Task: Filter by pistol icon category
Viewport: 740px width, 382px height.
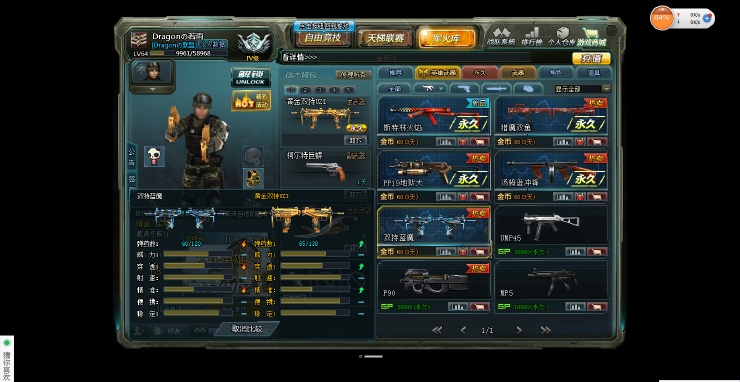Action: (465, 88)
